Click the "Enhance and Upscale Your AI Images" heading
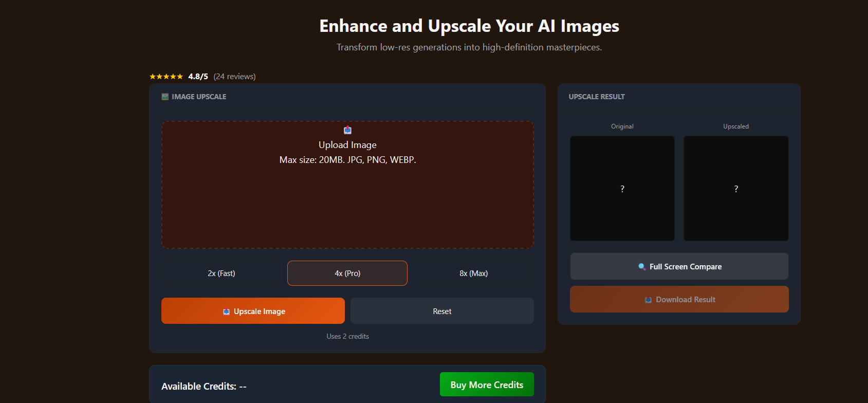Image resolution: width=868 pixels, height=403 pixels. (469, 26)
